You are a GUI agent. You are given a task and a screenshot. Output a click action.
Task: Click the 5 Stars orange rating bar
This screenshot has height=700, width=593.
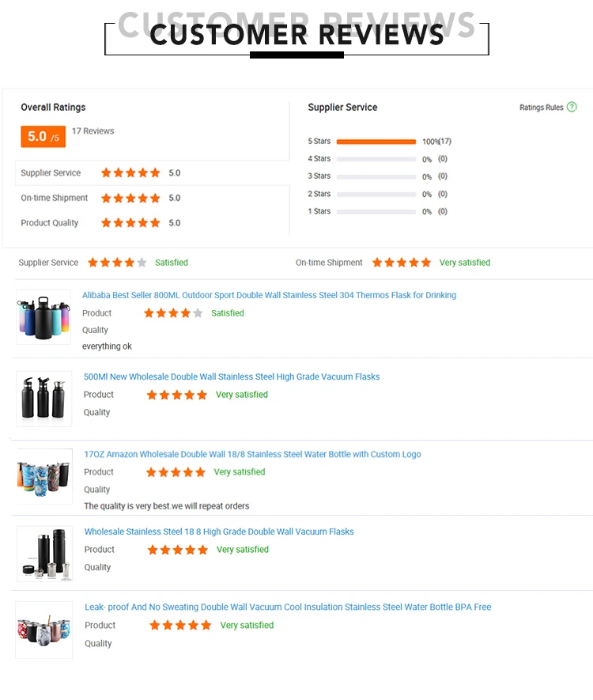(376, 142)
